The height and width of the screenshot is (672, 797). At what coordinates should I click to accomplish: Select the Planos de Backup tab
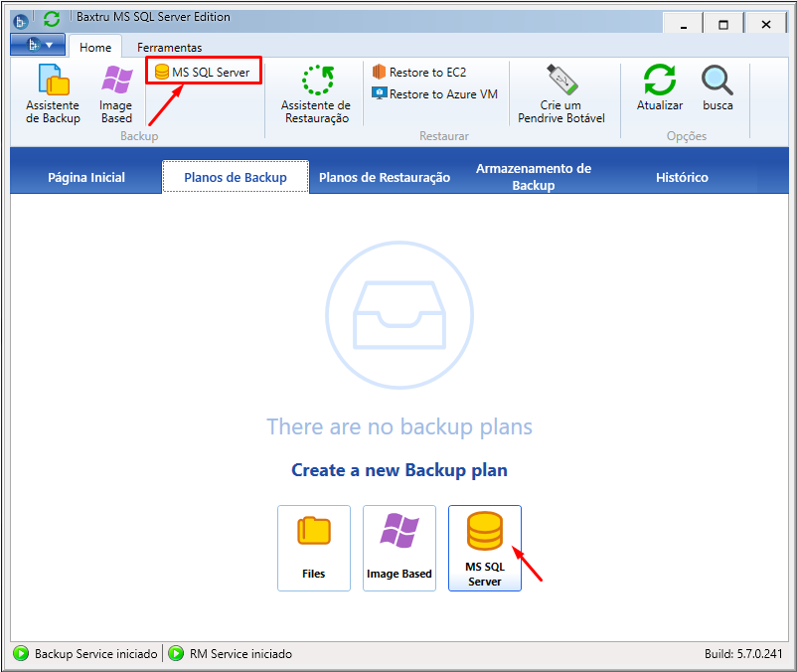tap(236, 177)
